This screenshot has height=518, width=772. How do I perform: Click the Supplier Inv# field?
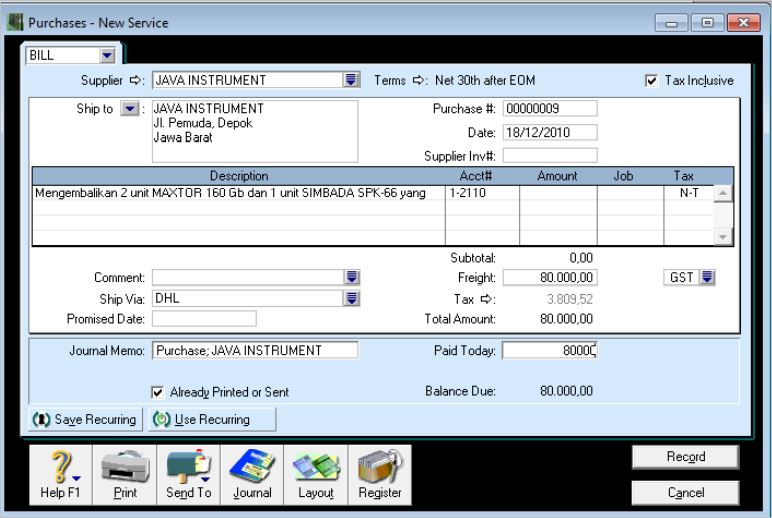(x=550, y=156)
